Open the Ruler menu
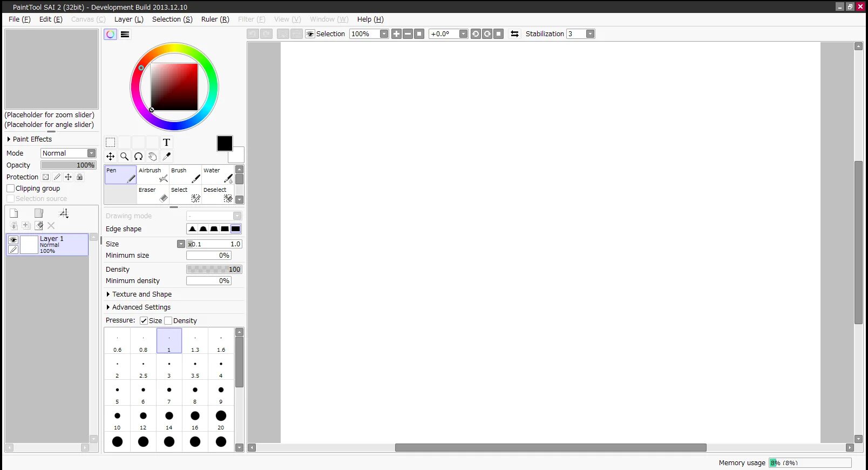The image size is (868, 470). pyautogui.click(x=215, y=19)
